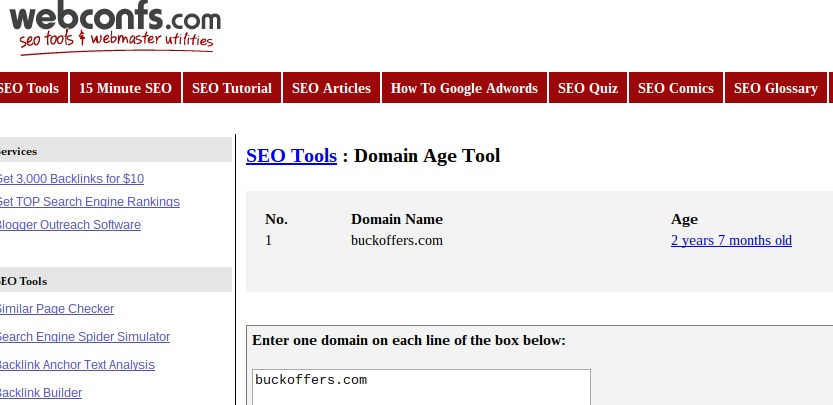The width and height of the screenshot is (833, 405).
Task: Open the Backlink Builder link
Action: coord(40,393)
